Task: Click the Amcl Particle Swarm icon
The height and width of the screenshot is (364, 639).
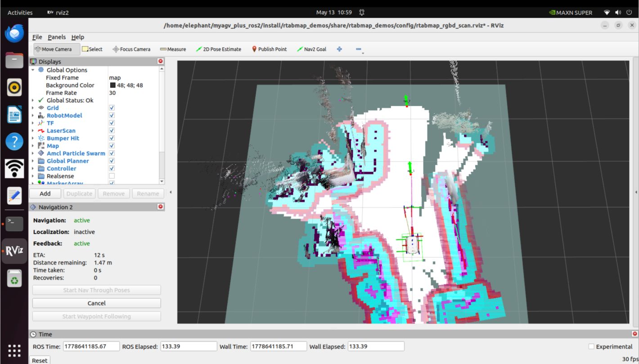Action: tap(41, 153)
